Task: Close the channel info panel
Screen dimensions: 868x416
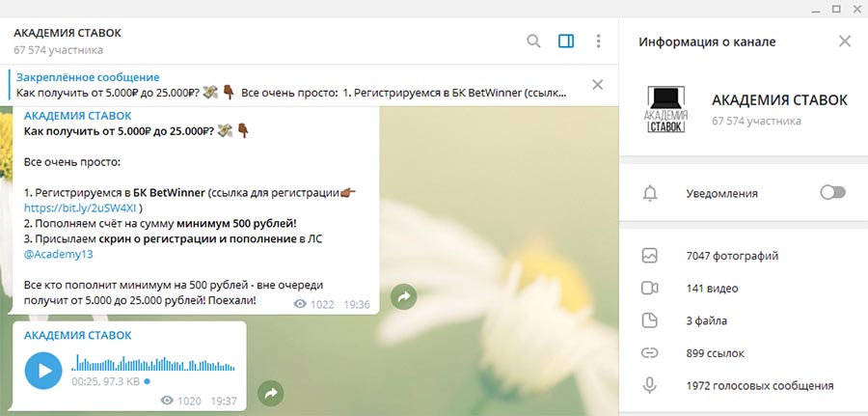Action: (845, 42)
